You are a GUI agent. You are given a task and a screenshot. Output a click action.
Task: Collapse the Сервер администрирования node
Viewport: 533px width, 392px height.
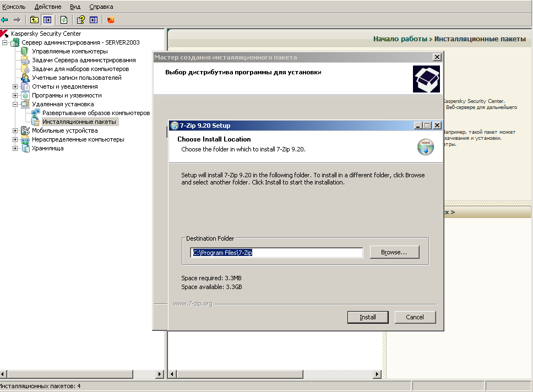coord(4,42)
